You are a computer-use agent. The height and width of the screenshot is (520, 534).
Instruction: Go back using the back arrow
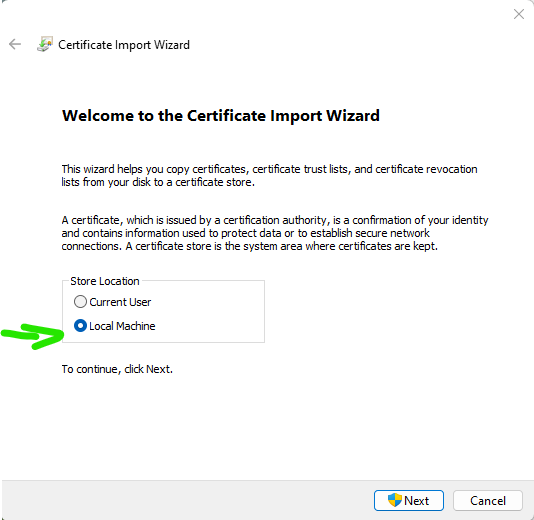15,44
